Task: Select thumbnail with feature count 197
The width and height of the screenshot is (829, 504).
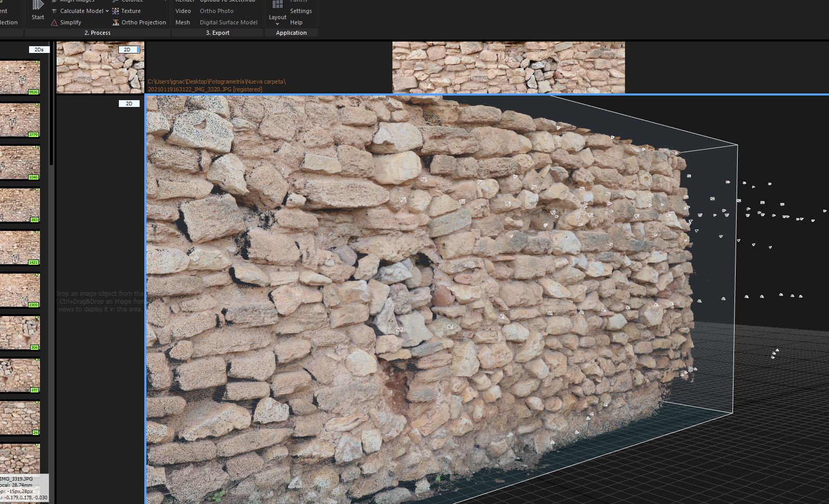Action: click(x=20, y=375)
